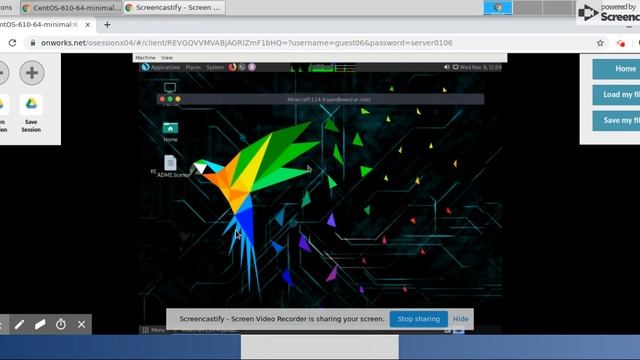Click the red extension icon in Chrome toolbar
Screen dimensions: 640x360
click(x=621, y=43)
